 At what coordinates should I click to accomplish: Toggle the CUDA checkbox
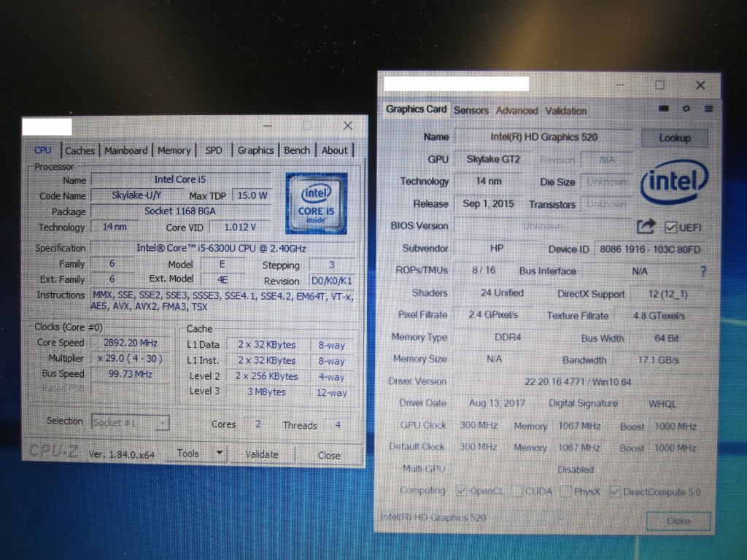coord(516,491)
